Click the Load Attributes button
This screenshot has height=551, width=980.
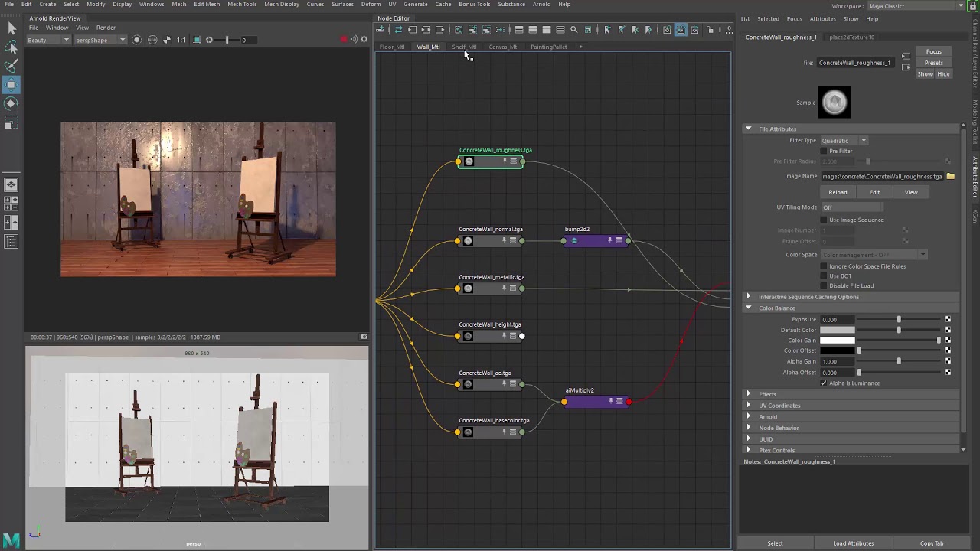tap(853, 543)
